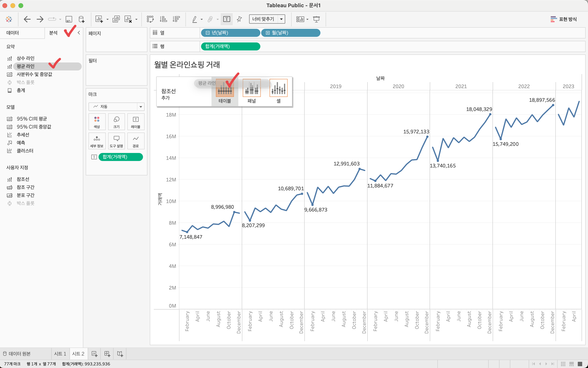Screen dimensions: 588x368
Task: Click the Sort descending toolbar icon
Action: pos(176,19)
